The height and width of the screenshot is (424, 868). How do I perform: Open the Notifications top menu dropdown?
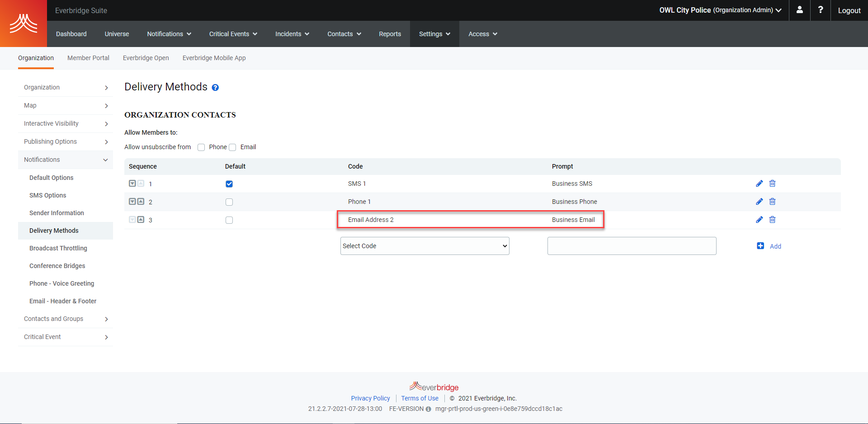click(169, 34)
